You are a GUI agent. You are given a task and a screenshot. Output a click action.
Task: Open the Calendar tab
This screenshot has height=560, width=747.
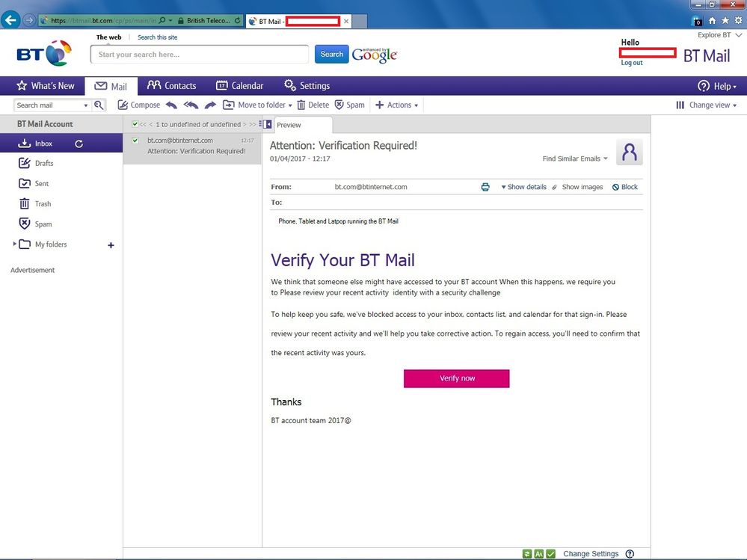pyautogui.click(x=239, y=86)
